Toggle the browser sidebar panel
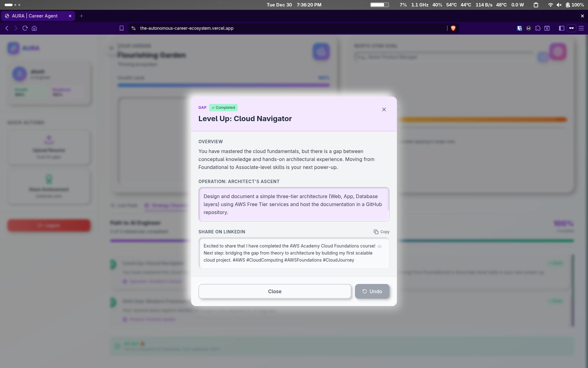The height and width of the screenshot is (368, 588). tap(561, 28)
